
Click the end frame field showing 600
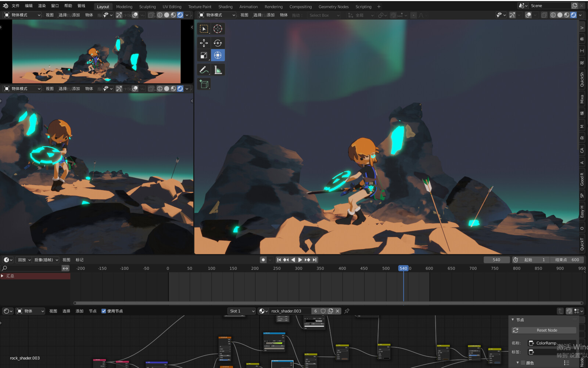click(x=567, y=260)
